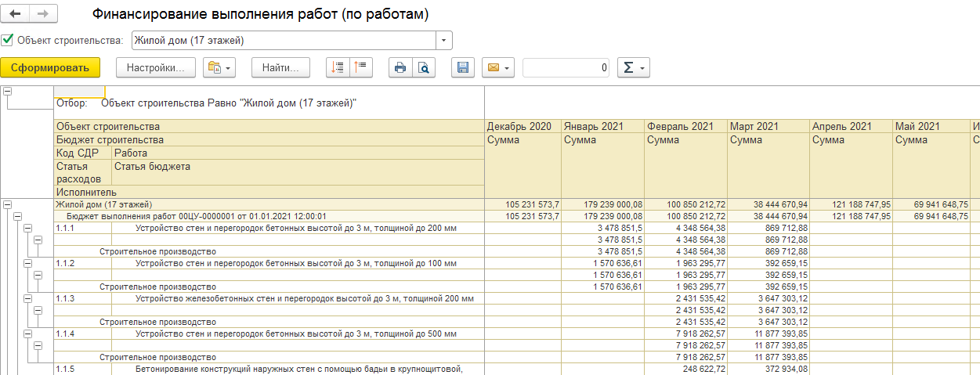Click value 372 934,08 in row 1.1.5
980x375 pixels.
coord(787,369)
